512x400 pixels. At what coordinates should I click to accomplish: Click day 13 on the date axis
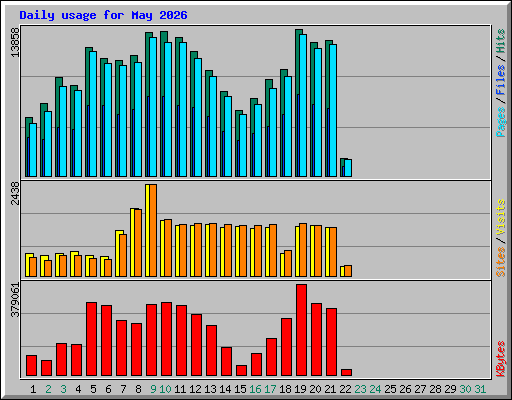tap(210, 389)
